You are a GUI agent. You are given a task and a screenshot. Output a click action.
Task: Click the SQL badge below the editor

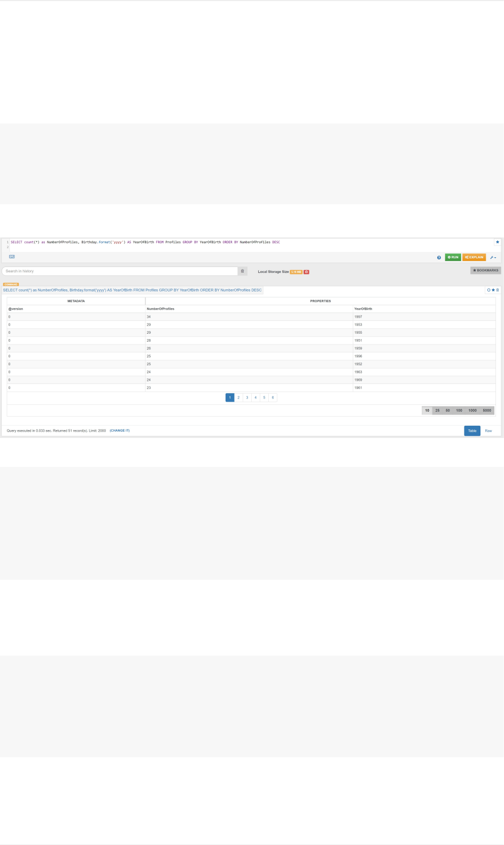point(12,257)
